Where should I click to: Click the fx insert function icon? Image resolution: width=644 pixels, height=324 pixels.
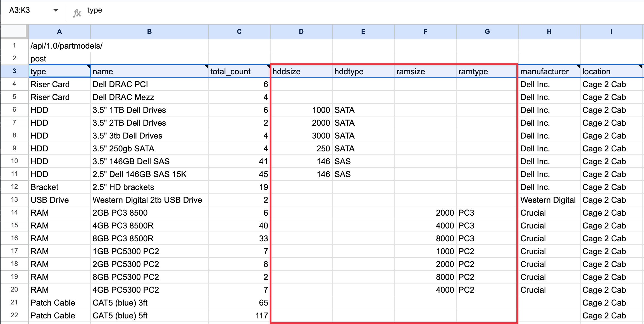pyautogui.click(x=77, y=11)
